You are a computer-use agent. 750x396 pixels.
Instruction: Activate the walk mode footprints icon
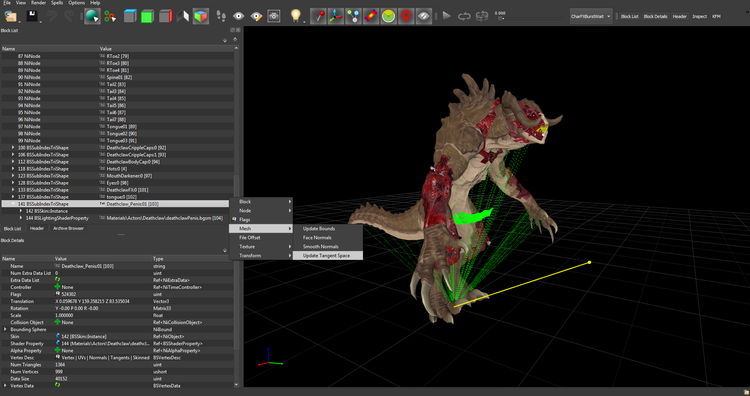click(x=221, y=16)
